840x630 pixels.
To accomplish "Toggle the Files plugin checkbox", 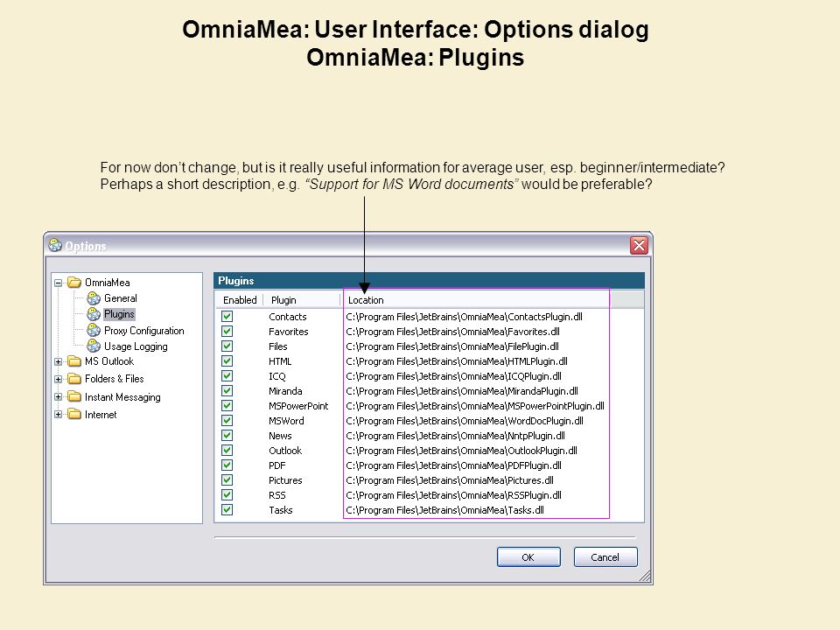I will pos(227,346).
